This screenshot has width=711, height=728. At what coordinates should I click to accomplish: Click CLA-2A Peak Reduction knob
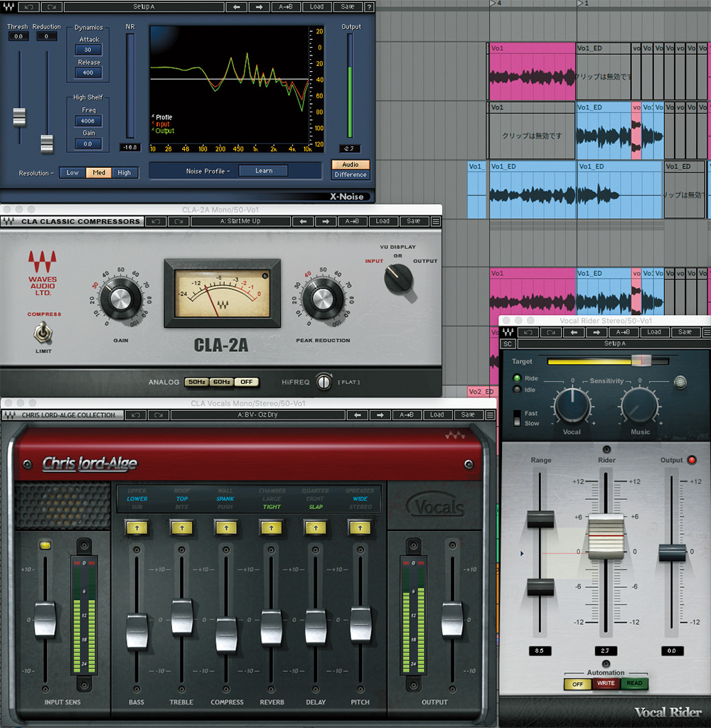pos(322,299)
